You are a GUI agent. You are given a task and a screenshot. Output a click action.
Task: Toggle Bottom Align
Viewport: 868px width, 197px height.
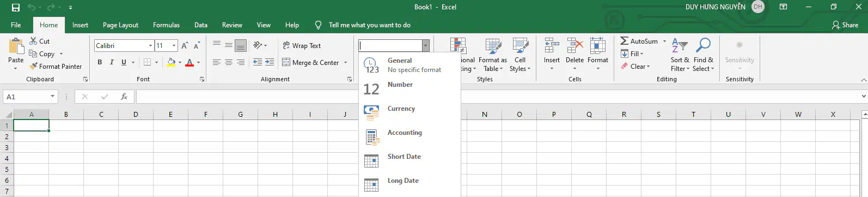(241, 45)
